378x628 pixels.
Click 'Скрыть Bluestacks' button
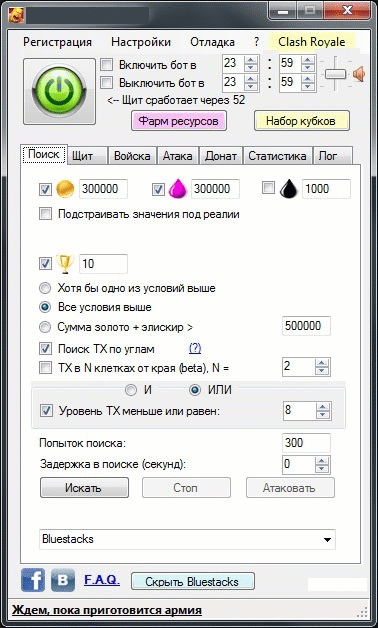coord(193,581)
